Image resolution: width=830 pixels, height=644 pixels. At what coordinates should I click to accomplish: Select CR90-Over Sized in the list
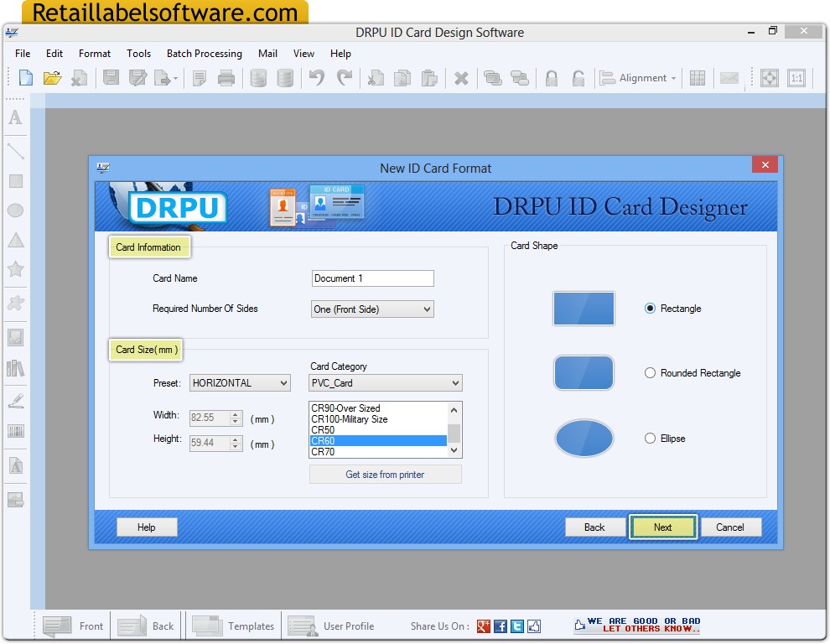point(378,408)
